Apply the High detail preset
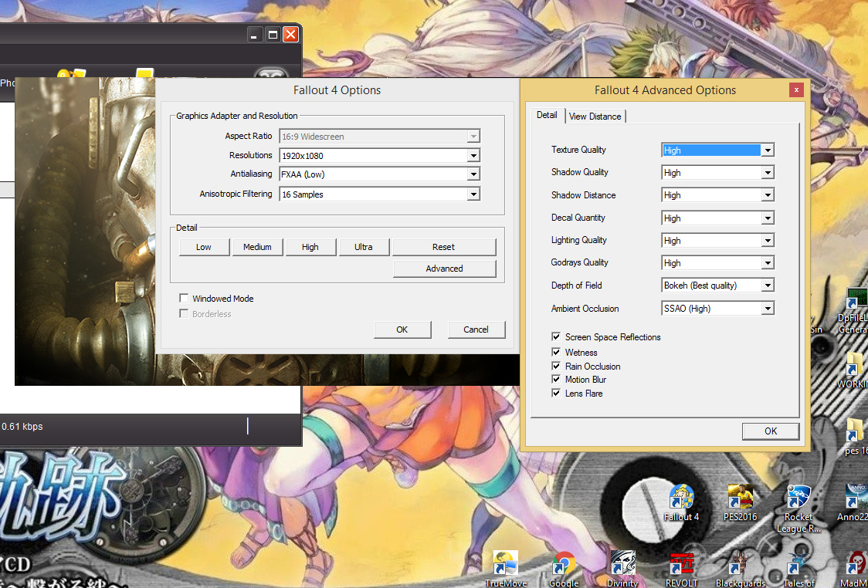 tap(310, 247)
